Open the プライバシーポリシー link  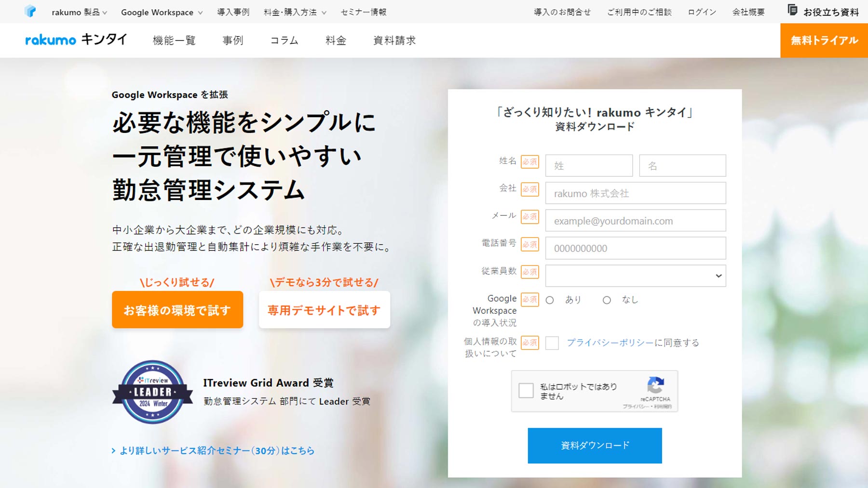610,343
